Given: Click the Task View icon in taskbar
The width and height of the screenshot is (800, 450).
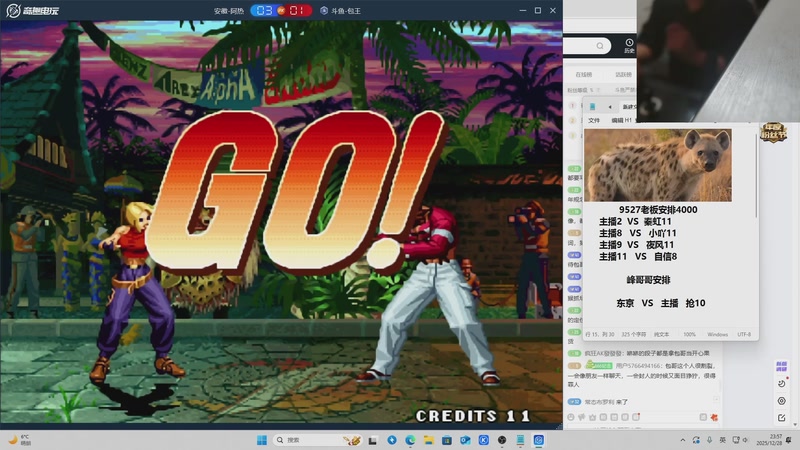Looking at the screenshot, I should [x=373, y=440].
